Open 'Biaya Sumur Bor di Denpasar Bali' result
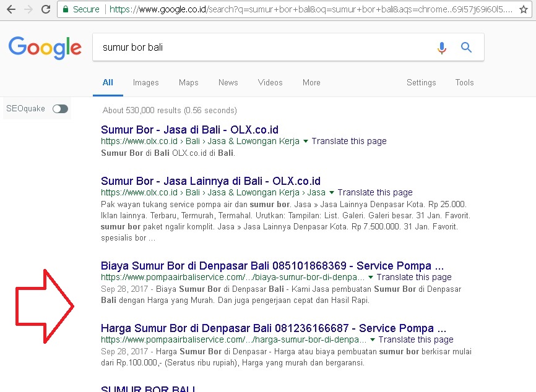The height and width of the screenshot is (392, 536). 272,266
